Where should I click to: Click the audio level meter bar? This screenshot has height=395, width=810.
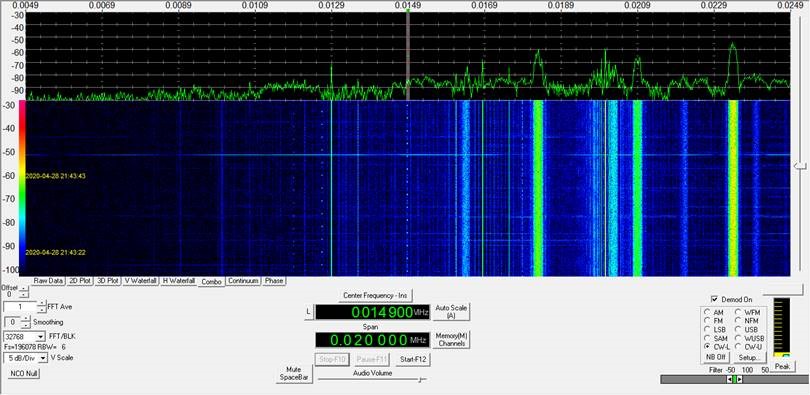pyautogui.click(x=781, y=327)
